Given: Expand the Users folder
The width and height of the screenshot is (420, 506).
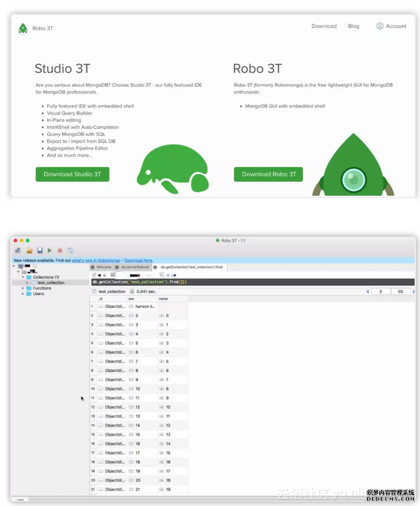Looking at the screenshot, I should pos(23,293).
